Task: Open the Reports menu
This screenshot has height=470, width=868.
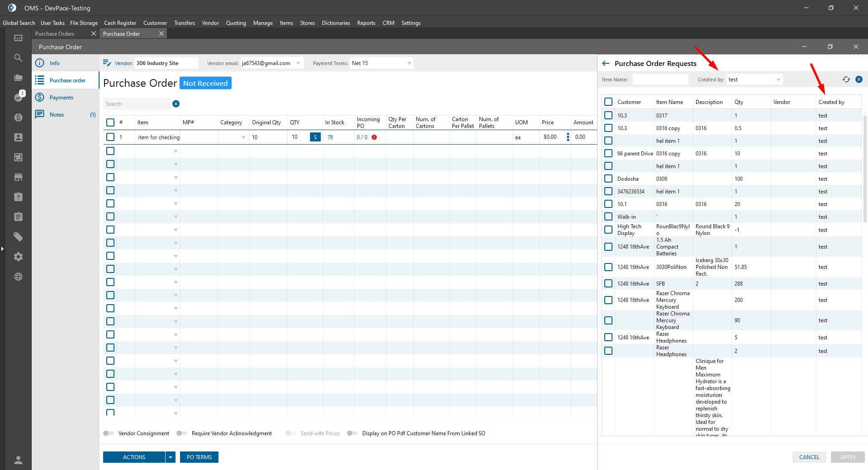Action: (x=366, y=23)
